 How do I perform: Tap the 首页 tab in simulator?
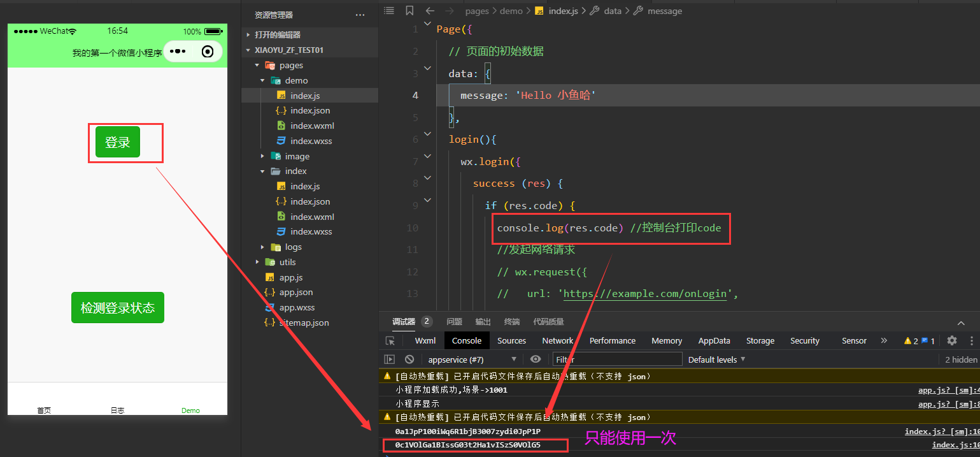(44, 410)
